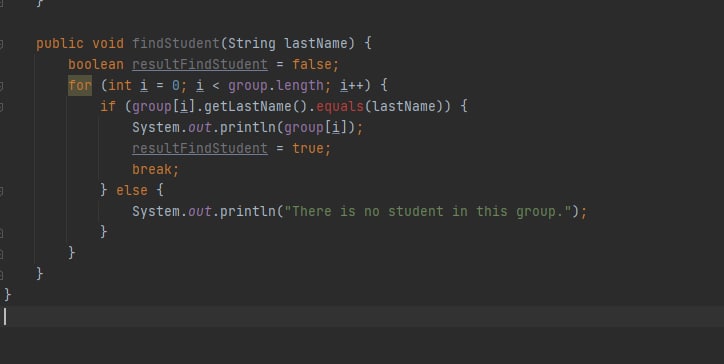
Task: Click lastName parameter in method signature
Action: tap(315, 43)
